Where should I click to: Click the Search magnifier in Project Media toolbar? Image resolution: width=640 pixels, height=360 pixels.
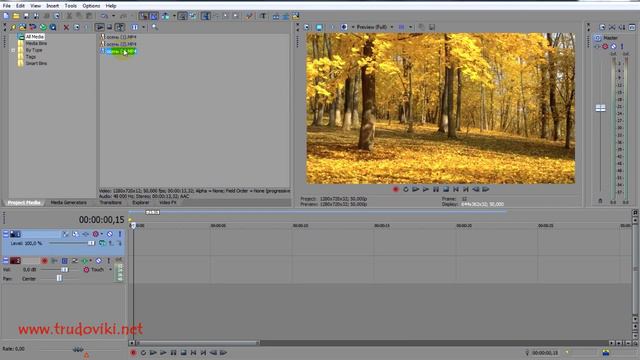coord(155,27)
